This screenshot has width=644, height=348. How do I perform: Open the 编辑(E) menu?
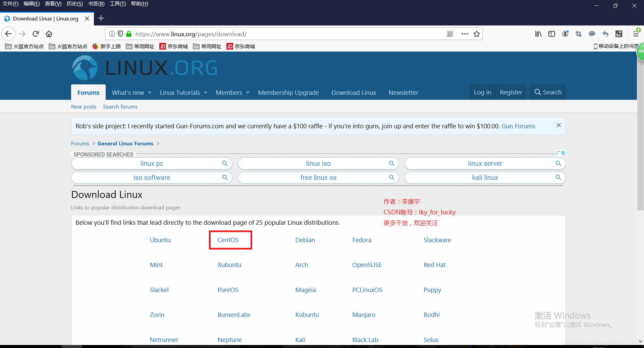tap(32, 4)
